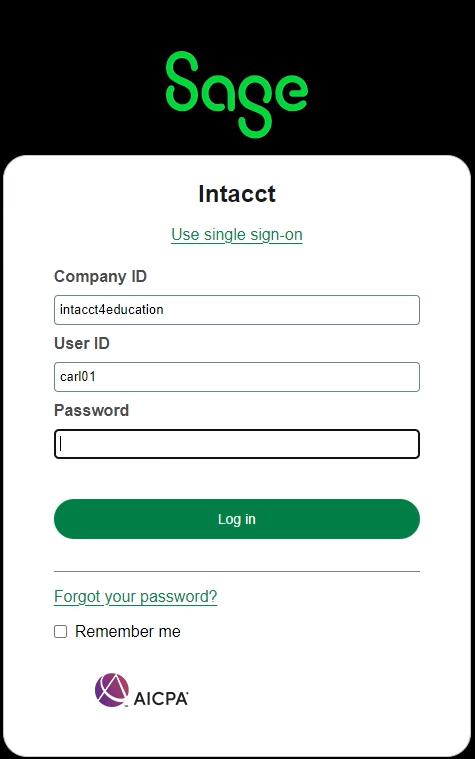The width and height of the screenshot is (475, 759).
Task: Select the carl01 text entry
Action: (78, 377)
